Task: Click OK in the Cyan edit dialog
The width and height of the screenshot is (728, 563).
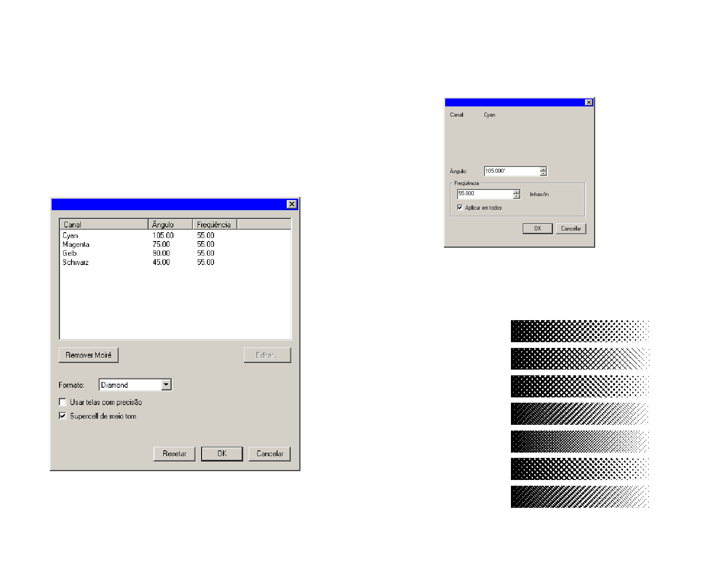Action: tap(537, 228)
